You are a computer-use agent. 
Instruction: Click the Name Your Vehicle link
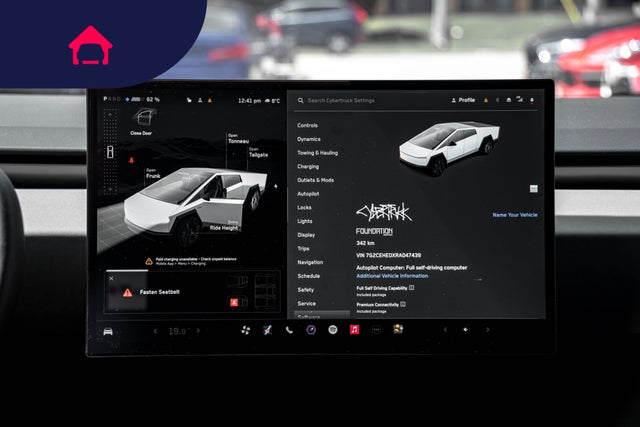click(x=515, y=215)
